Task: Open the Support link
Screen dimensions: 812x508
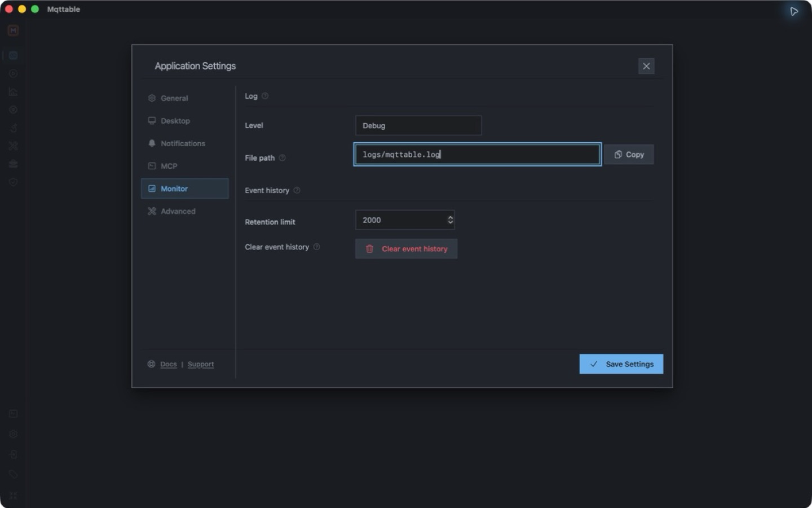Action: tap(201, 364)
